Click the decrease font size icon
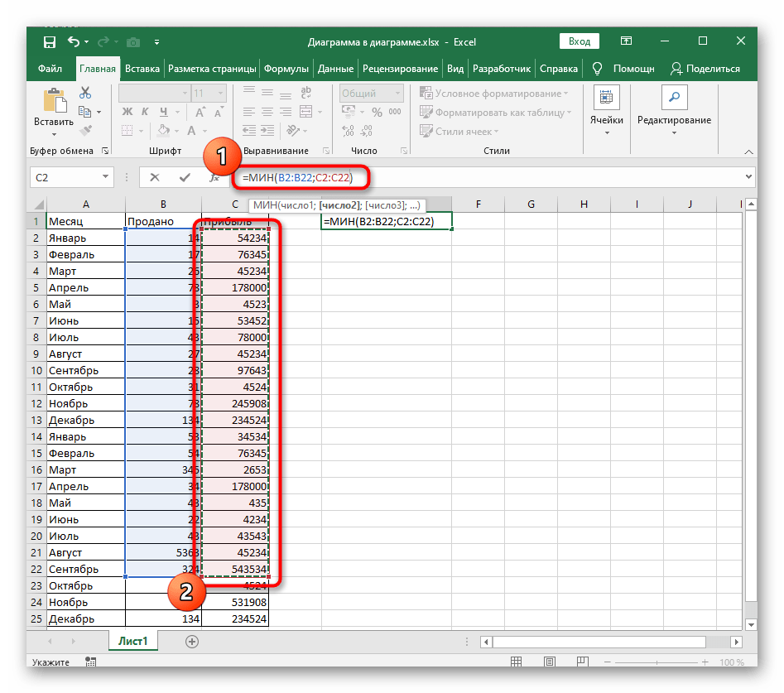 (x=219, y=112)
